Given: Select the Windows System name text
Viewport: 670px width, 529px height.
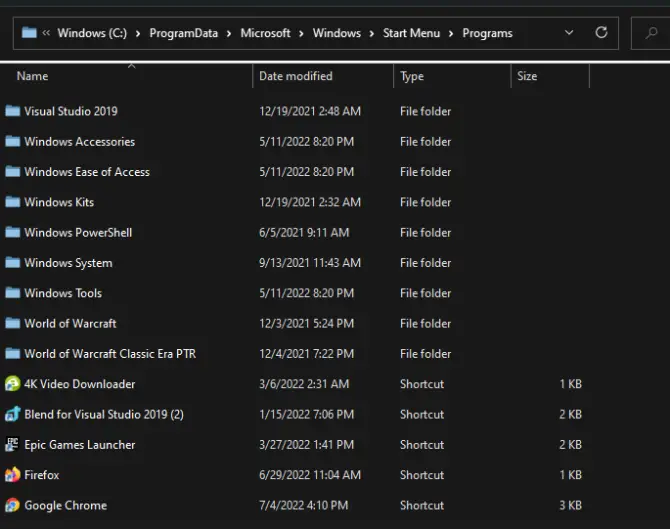Looking at the screenshot, I should click(68, 263).
